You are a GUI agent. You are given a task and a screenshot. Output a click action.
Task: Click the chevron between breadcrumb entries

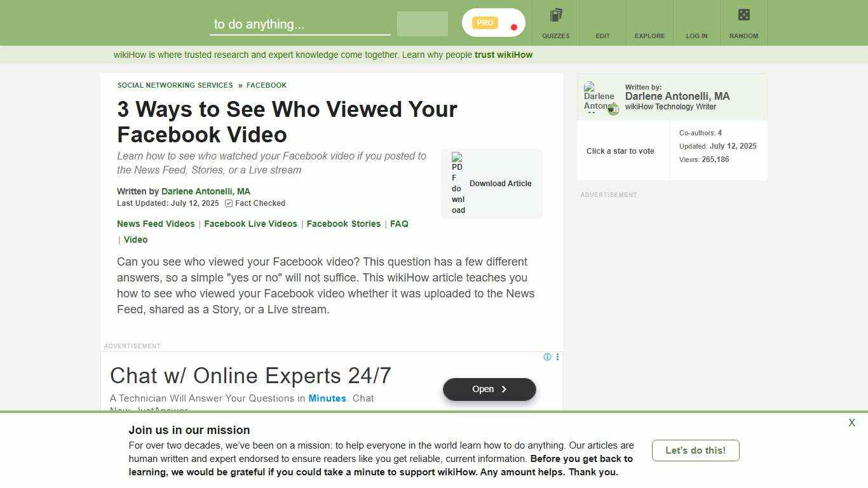click(240, 85)
